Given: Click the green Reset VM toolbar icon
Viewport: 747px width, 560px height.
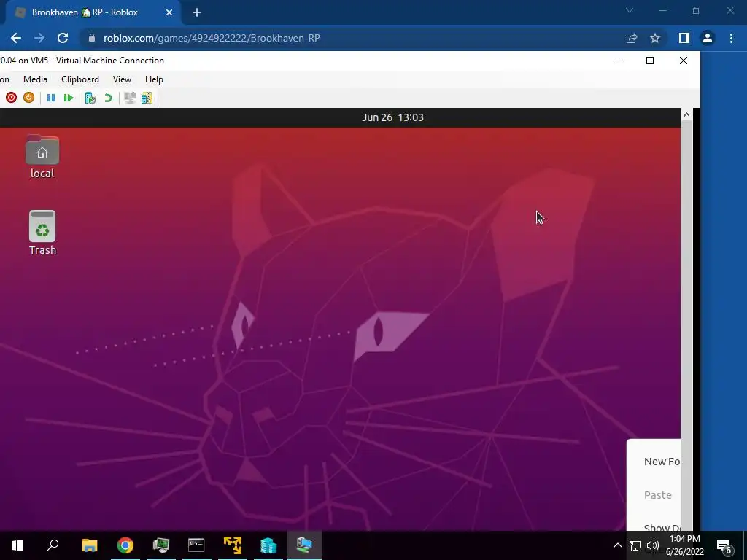Looking at the screenshot, I should click(69, 98).
